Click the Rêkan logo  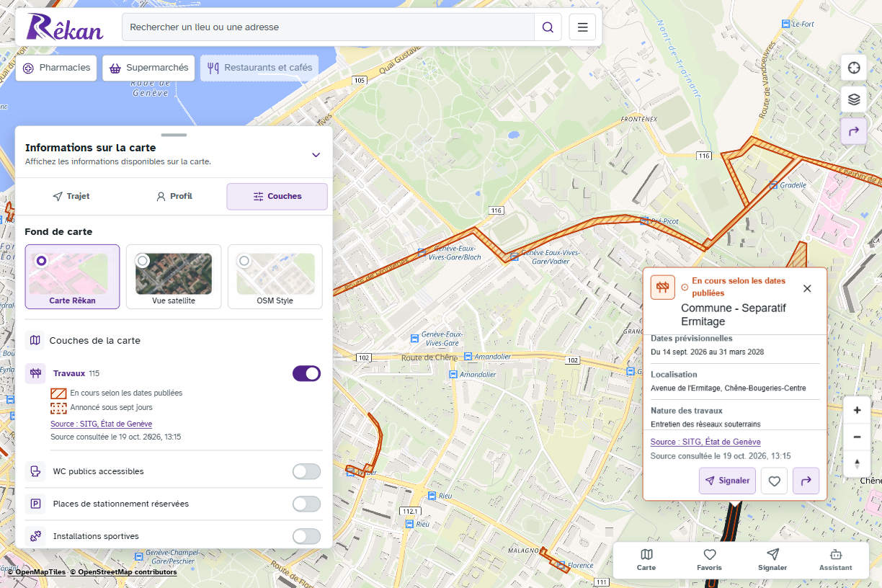tap(65, 27)
